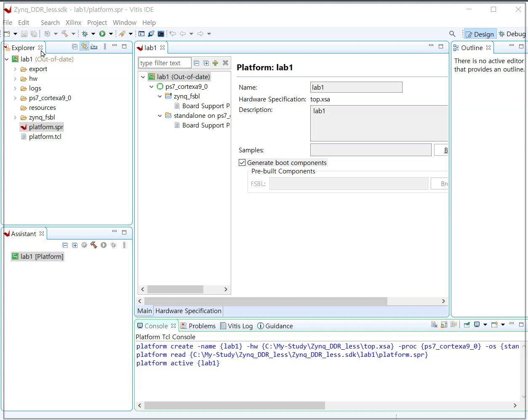This screenshot has width=528, height=420.
Task: Open dropdown arrow next to New icon
Action: [x=16, y=34]
